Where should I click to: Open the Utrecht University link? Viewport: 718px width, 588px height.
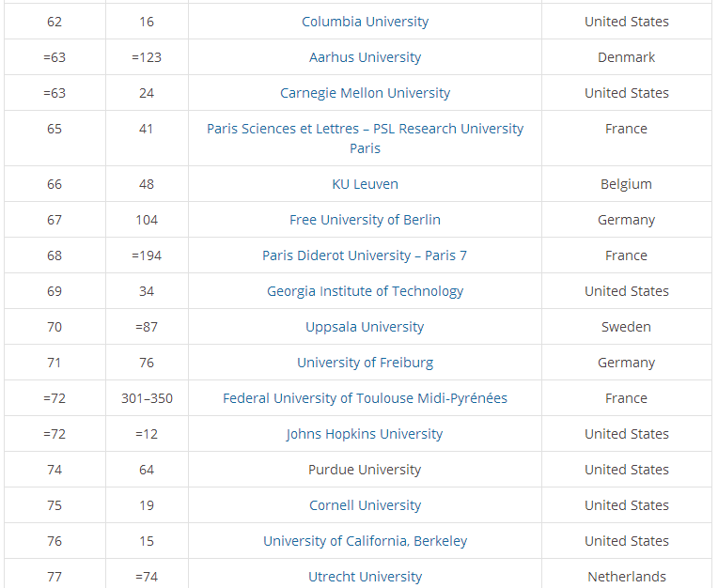(x=365, y=577)
